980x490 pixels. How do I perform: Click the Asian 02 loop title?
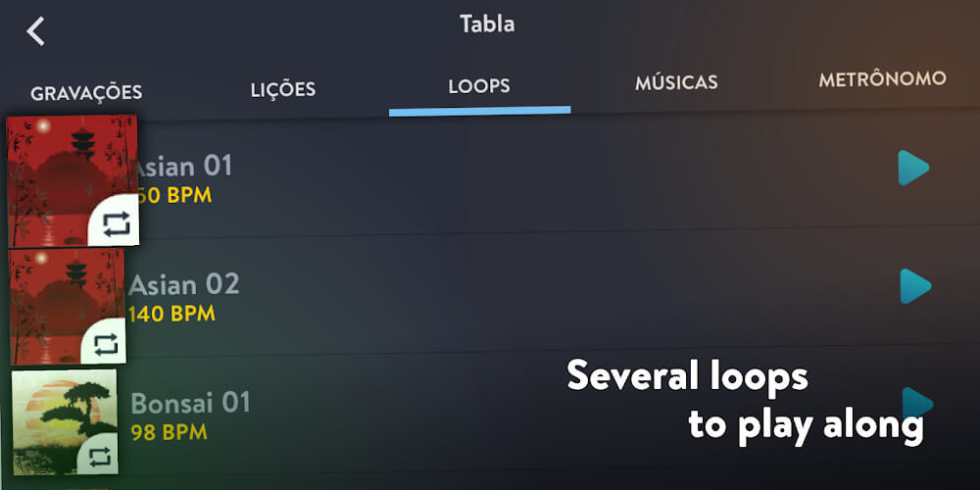(184, 285)
